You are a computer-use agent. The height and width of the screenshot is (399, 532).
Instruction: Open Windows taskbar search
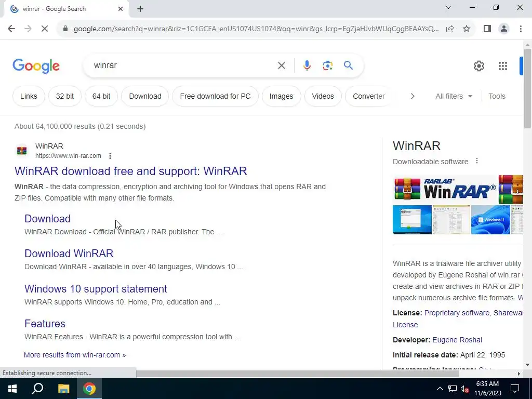pyautogui.click(x=37, y=389)
